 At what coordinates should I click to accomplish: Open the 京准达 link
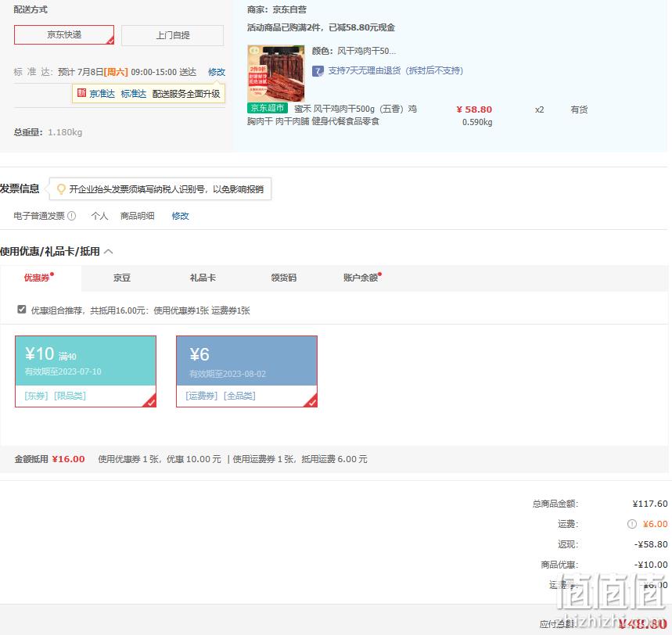[x=102, y=94]
